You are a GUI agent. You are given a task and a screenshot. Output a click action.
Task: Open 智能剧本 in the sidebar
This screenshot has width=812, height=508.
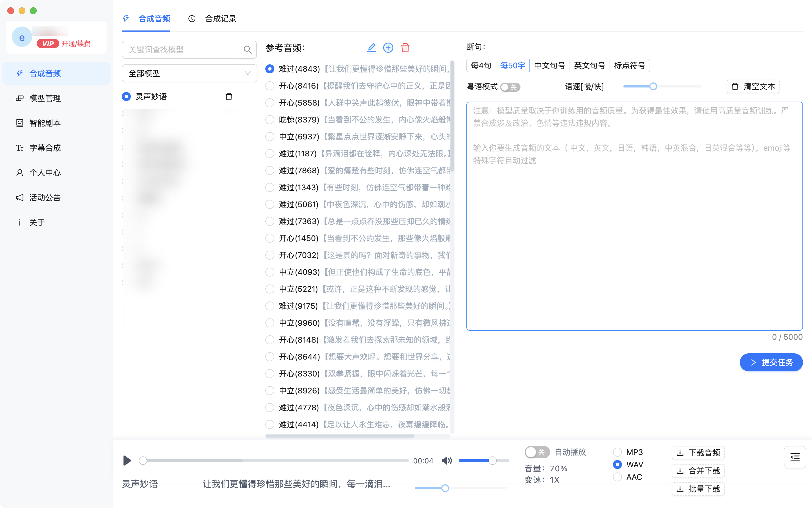tap(56, 123)
